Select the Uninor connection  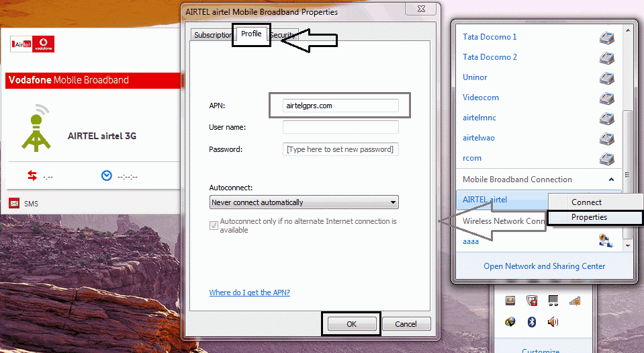click(475, 77)
